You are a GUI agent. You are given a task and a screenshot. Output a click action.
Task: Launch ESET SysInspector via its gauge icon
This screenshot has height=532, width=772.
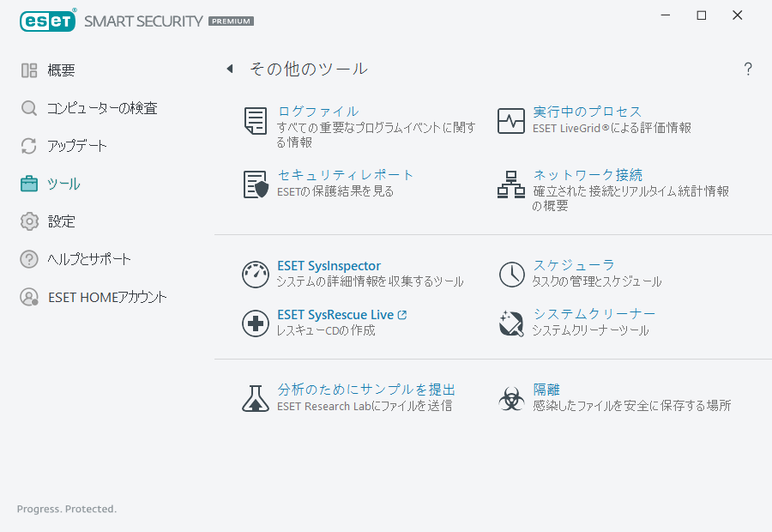pos(255,275)
